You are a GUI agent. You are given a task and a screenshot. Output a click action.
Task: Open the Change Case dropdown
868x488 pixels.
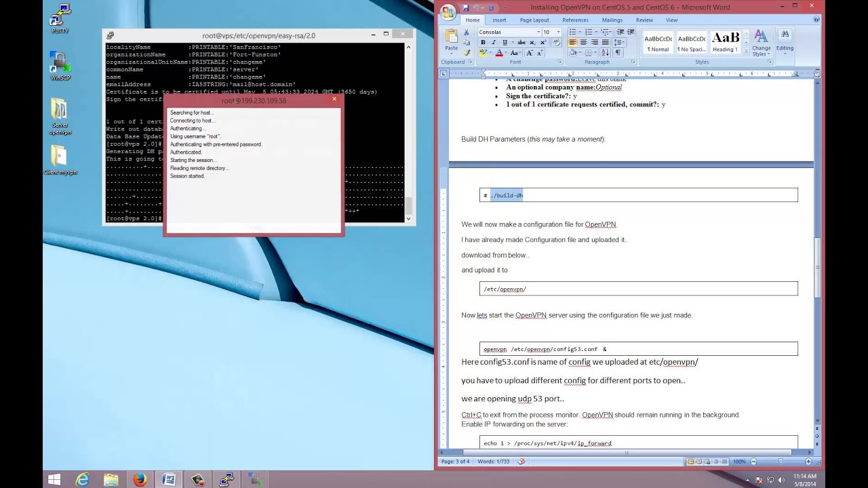click(x=515, y=53)
